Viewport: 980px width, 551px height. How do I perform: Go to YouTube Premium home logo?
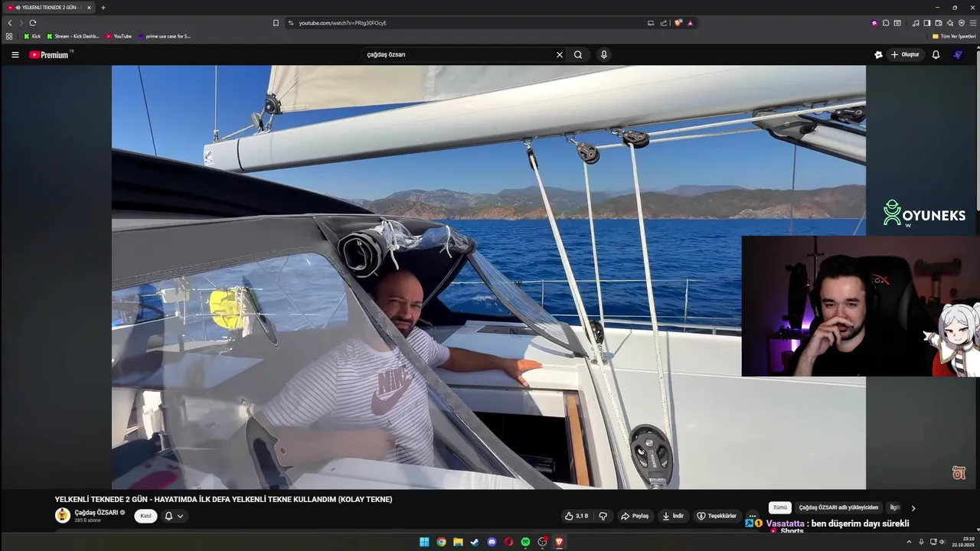click(x=51, y=54)
